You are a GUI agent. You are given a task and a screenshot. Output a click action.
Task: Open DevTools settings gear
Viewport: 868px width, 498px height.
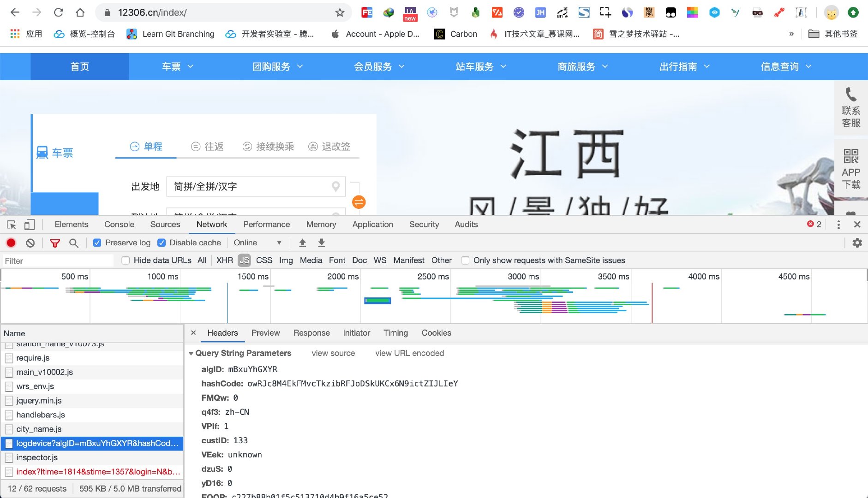858,243
